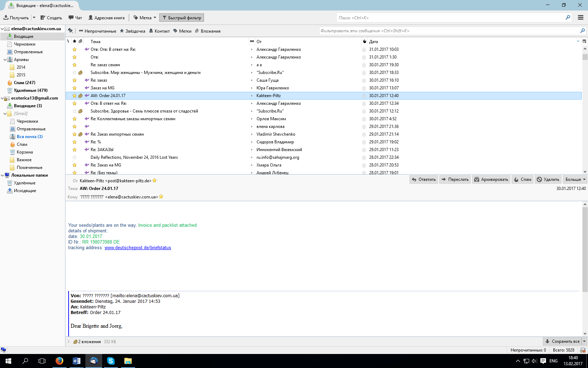Collapse the Архивы folder tree

coord(5,60)
